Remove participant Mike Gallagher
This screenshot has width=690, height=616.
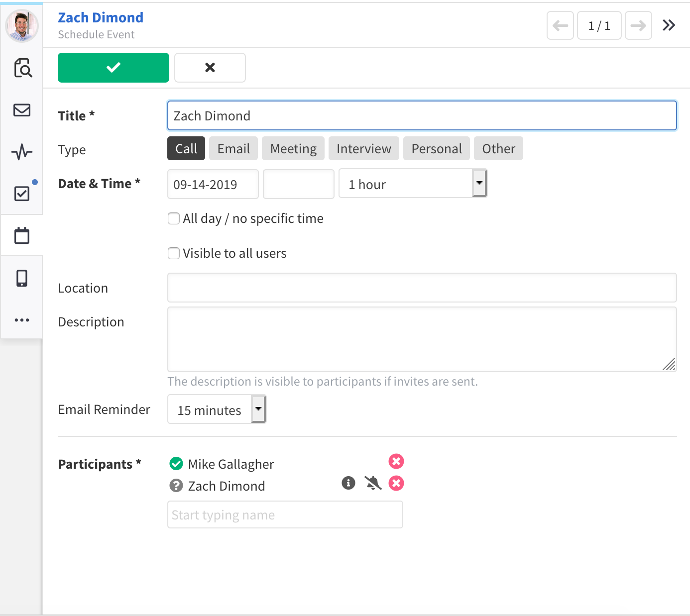pyautogui.click(x=396, y=461)
